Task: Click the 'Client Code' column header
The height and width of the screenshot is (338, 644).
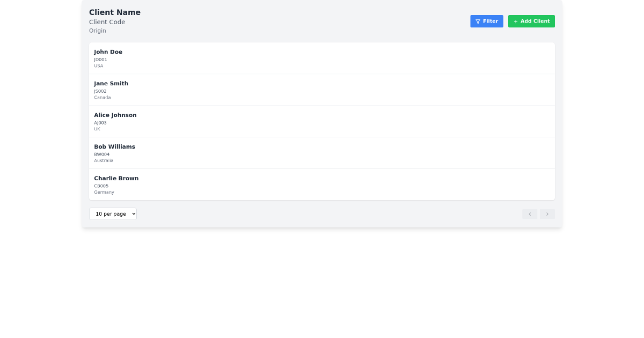Action: tap(107, 22)
